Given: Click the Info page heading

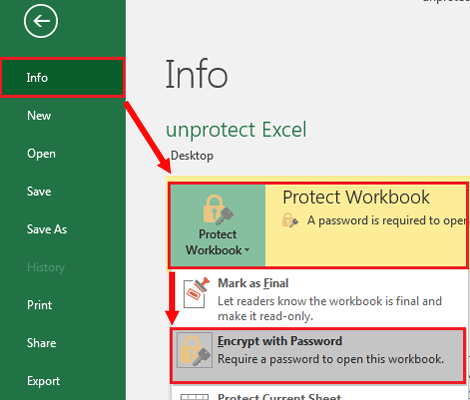Looking at the screenshot, I should tap(197, 74).
